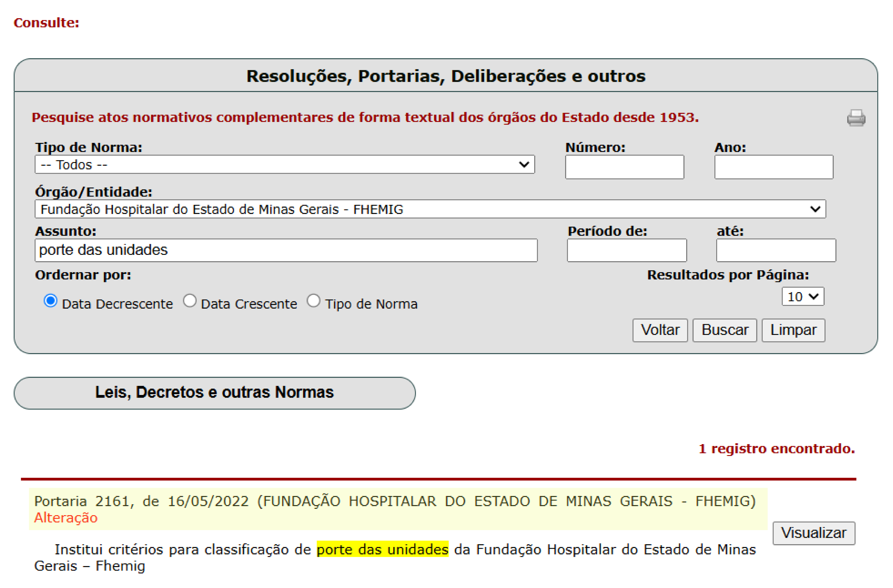This screenshot has width=893, height=588.
Task: Open the Tipo de Norma dropdown
Action: [284, 165]
